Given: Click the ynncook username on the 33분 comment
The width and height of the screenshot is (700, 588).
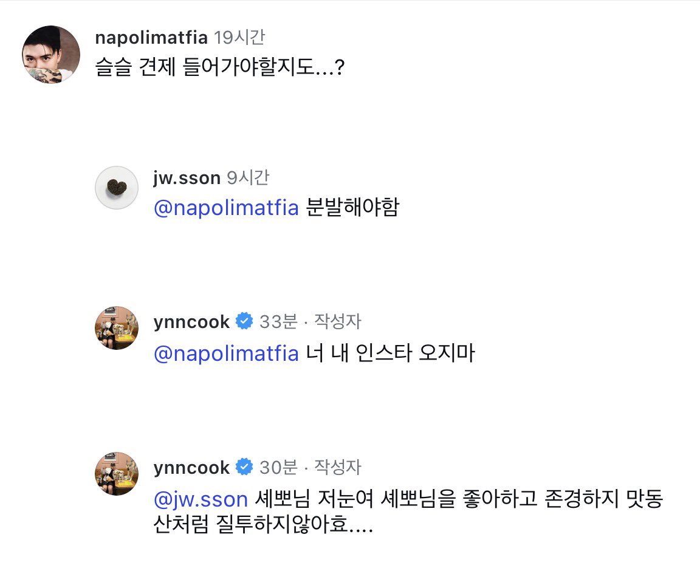Looking at the screenshot, I should [x=192, y=321].
